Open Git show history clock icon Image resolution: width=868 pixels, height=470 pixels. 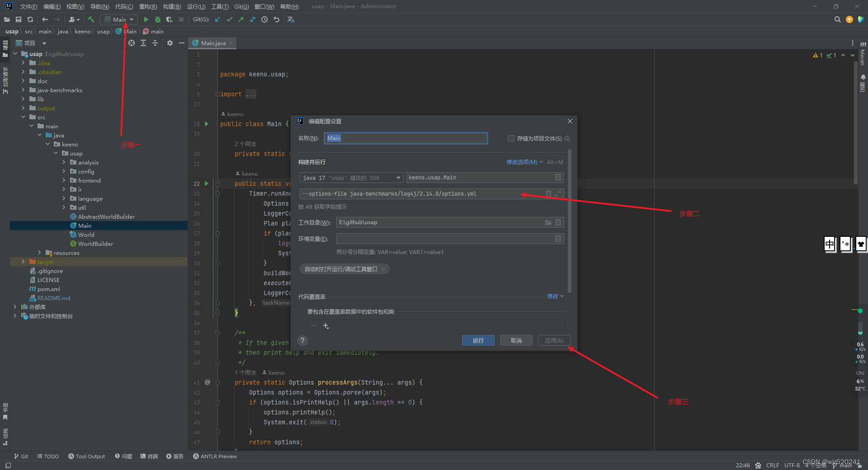click(264, 19)
